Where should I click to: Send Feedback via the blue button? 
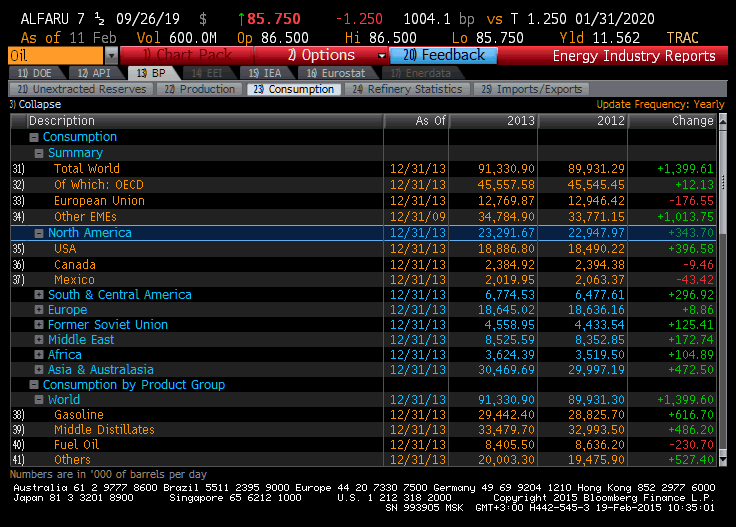coord(443,55)
